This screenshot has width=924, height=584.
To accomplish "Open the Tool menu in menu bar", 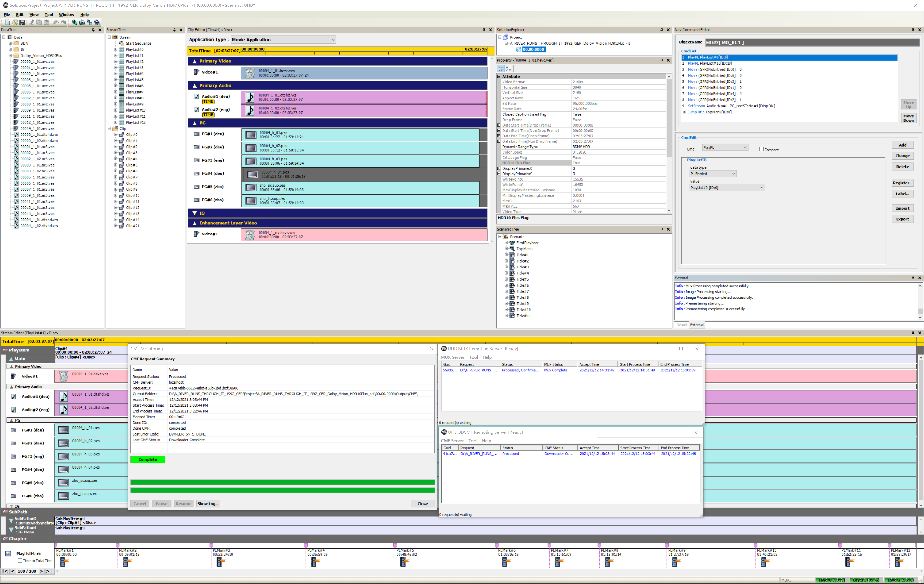I will click(49, 15).
